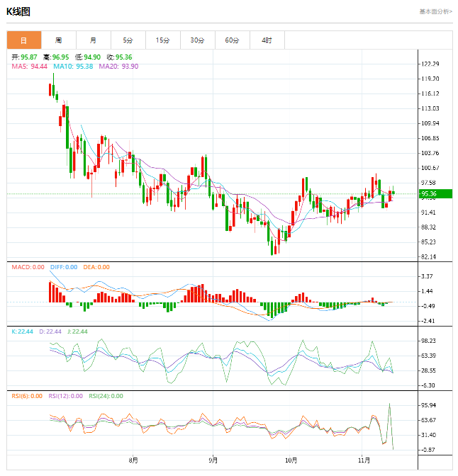Click the 高:96.95 high price value
This screenshot has height=476, width=458.
click(x=56, y=57)
